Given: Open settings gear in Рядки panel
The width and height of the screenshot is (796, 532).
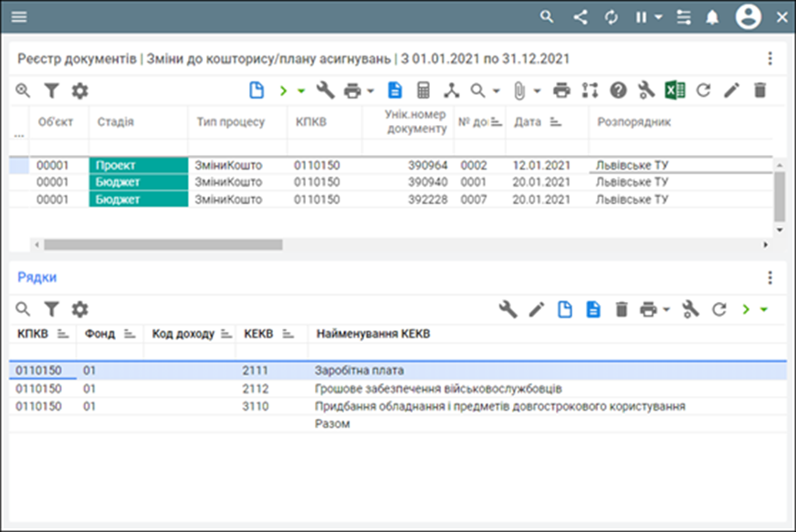Looking at the screenshot, I should pyautogui.click(x=79, y=309).
